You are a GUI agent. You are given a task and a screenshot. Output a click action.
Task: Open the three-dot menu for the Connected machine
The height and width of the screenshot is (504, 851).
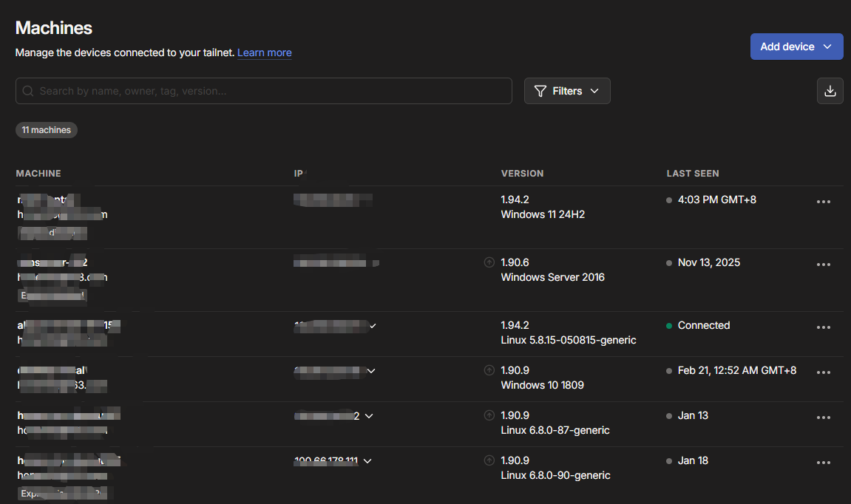click(823, 327)
